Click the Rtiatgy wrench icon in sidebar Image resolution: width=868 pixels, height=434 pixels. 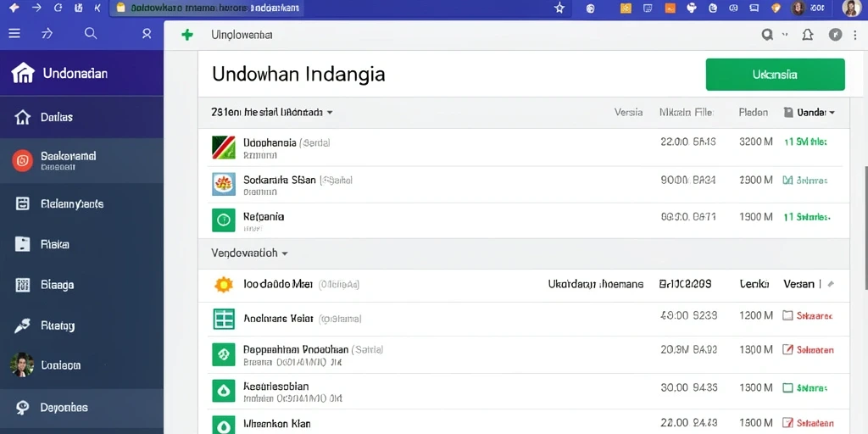point(22,325)
